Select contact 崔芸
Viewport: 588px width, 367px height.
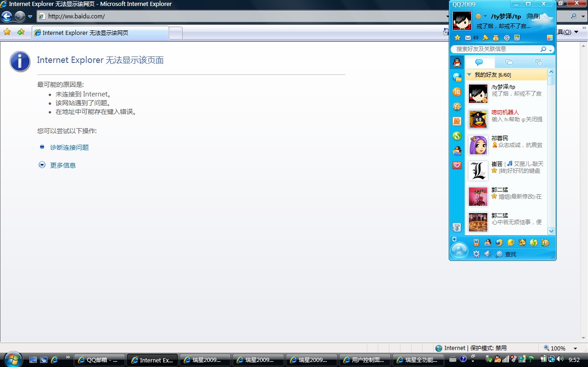click(x=506, y=170)
